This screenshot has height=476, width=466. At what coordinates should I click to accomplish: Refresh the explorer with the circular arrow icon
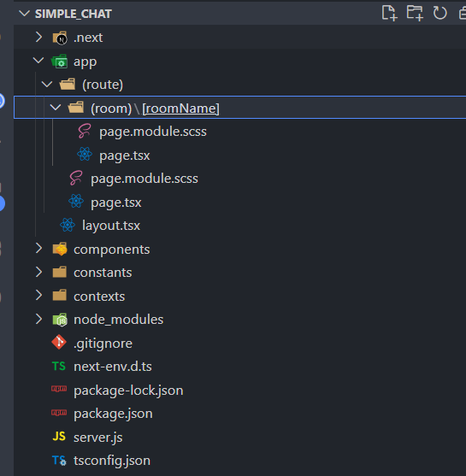[439, 14]
